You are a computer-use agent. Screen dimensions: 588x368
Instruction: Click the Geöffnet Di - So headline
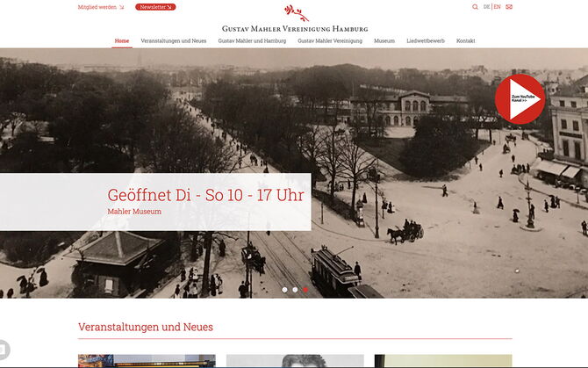click(x=205, y=195)
